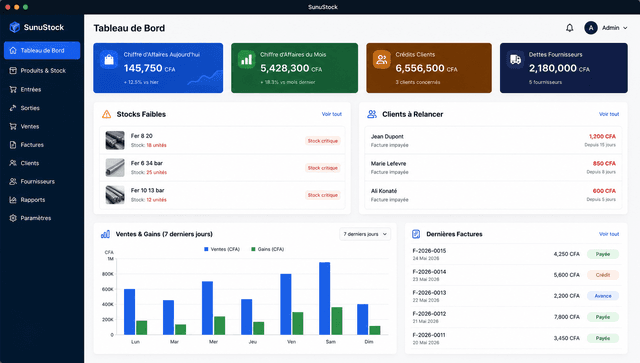Click the Payée badge on F-2026-0015
This screenshot has width=640, height=363.
click(x=603, y=254)
